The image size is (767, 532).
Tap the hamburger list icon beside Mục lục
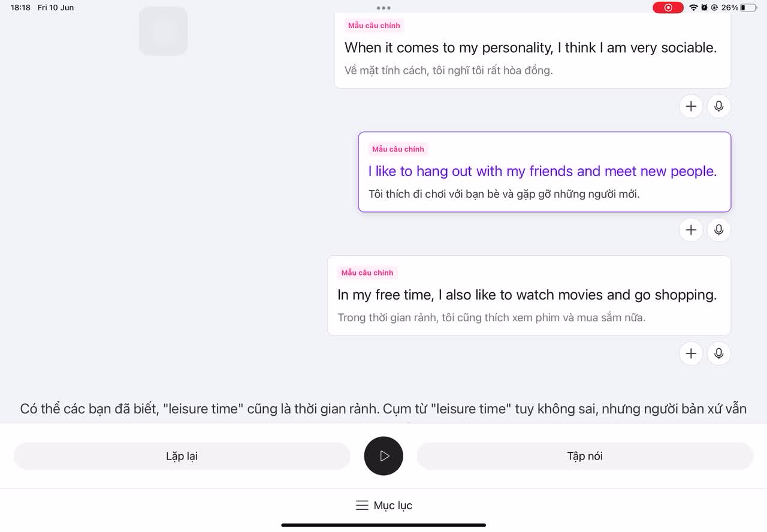click(362, 506)
